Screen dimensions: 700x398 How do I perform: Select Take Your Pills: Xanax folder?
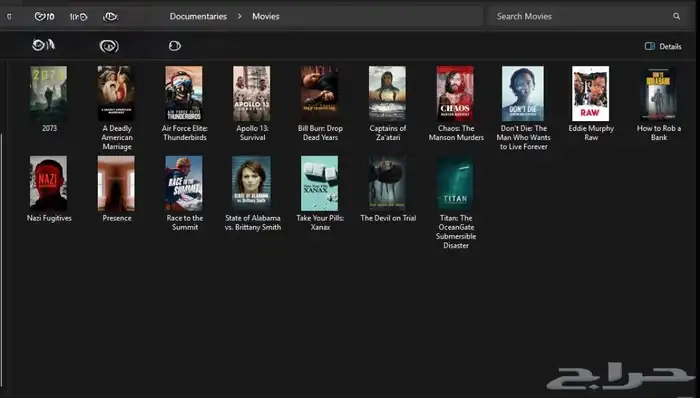point(320,183)
